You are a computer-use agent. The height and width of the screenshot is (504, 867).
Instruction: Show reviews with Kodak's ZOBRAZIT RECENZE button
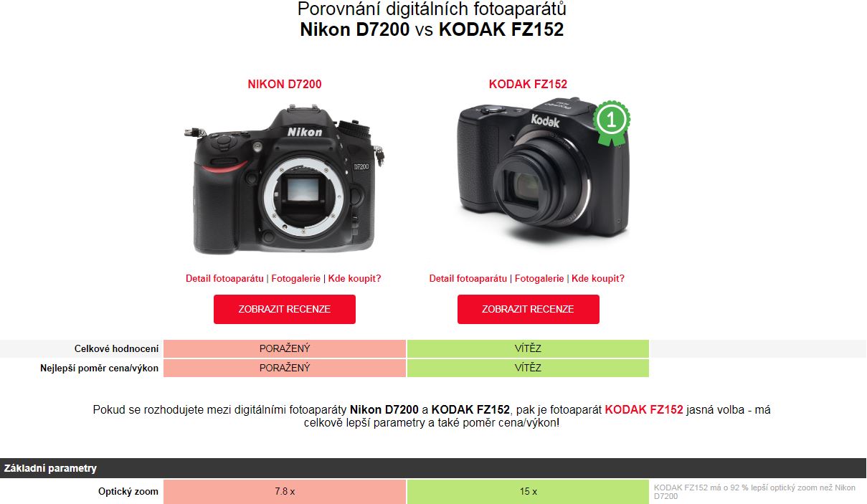pyautogui.click(x=529, y=309)
